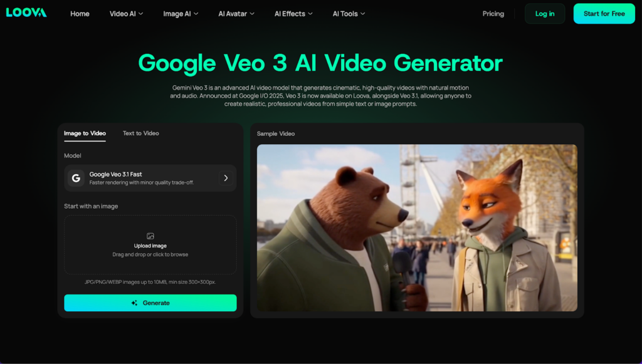Open the model selector chevron arrow
This screenshot has height=364, width=642.
[x=226, y=178]
